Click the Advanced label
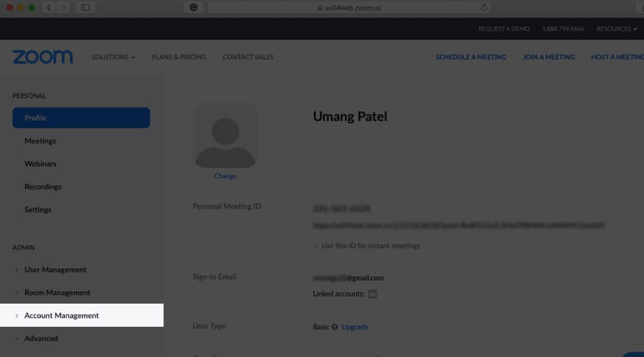Viewport: 644px width, 357px height. [41, 338]
